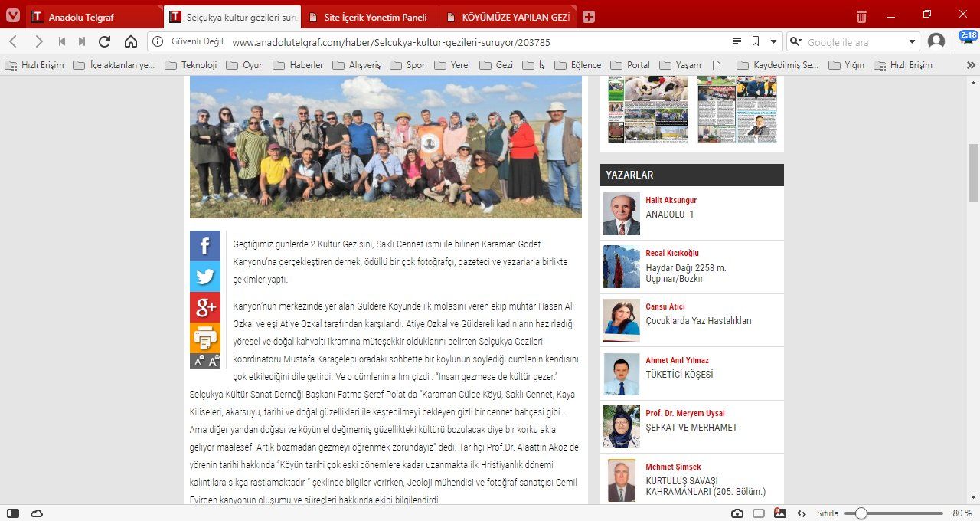The width and height of the screenshot is (980, 521).
Task: Open the Yığın bookmarks folder
Action: click(846, 65)
